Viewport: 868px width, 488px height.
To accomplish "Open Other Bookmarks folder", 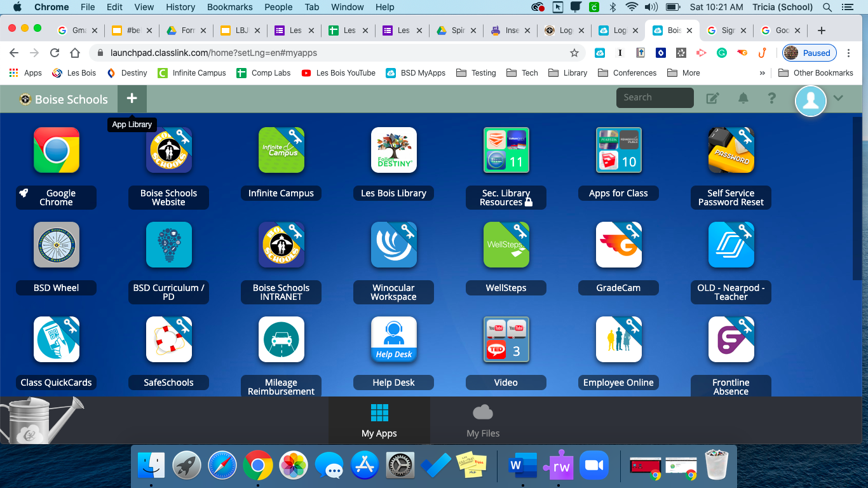I will (x=816, y=73).
